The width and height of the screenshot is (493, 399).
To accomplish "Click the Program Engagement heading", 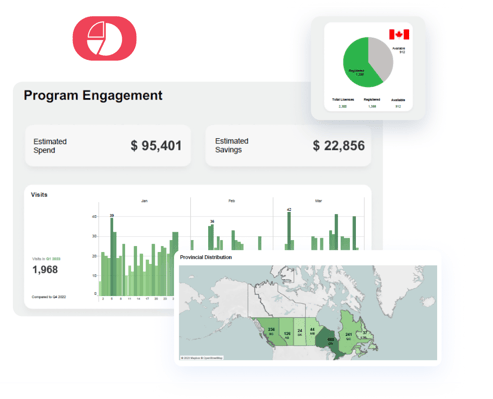I will [93, 95].
